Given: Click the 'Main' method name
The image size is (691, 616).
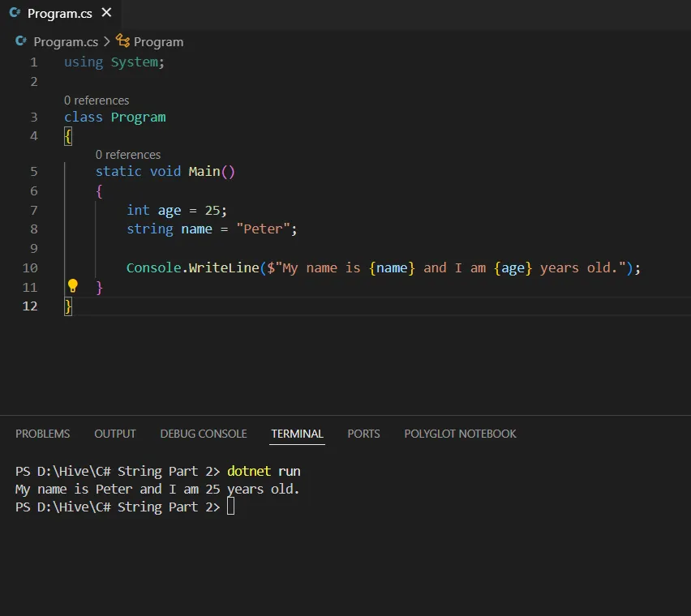Looking at the screenshot, I should point(204,171).
